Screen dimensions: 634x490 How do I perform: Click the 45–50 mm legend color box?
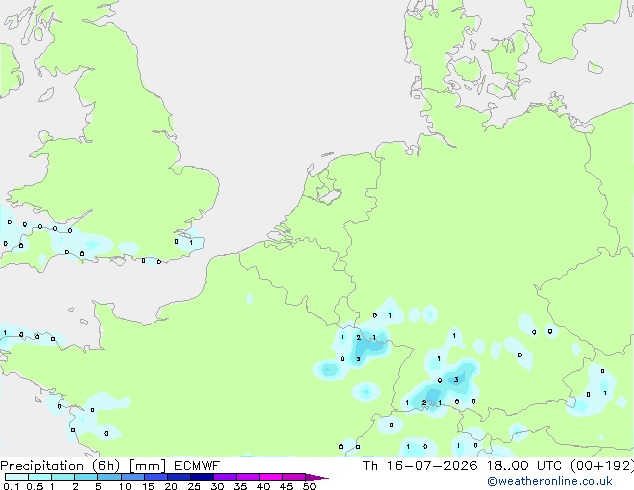pyautogui.click(x=294, y=477)
